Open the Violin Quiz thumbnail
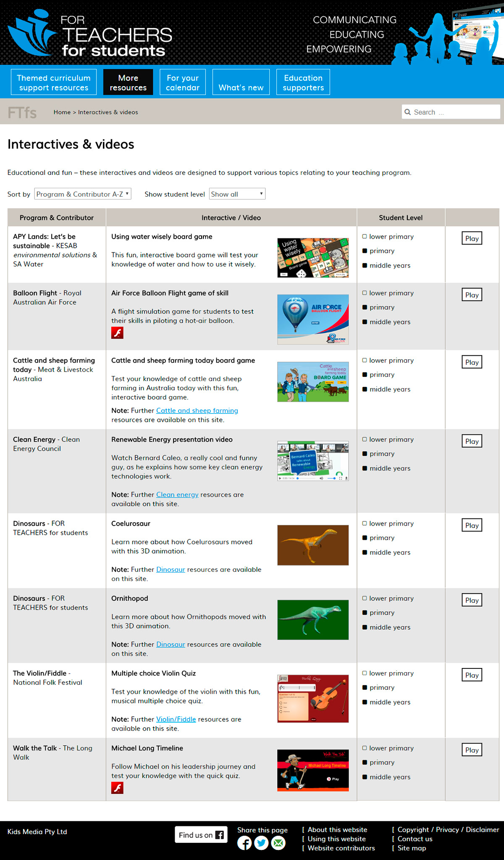 click(313, 699)
